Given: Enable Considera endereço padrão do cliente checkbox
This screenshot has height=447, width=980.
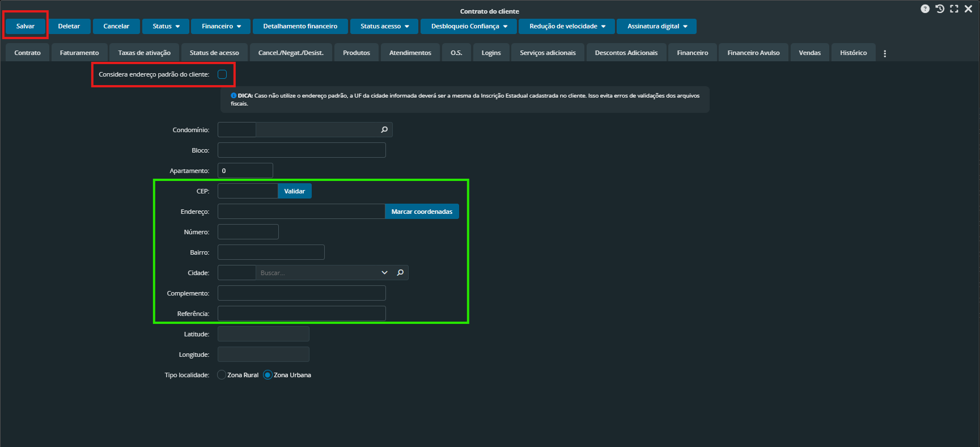Looking at the screenshot, I should point(222,74).
